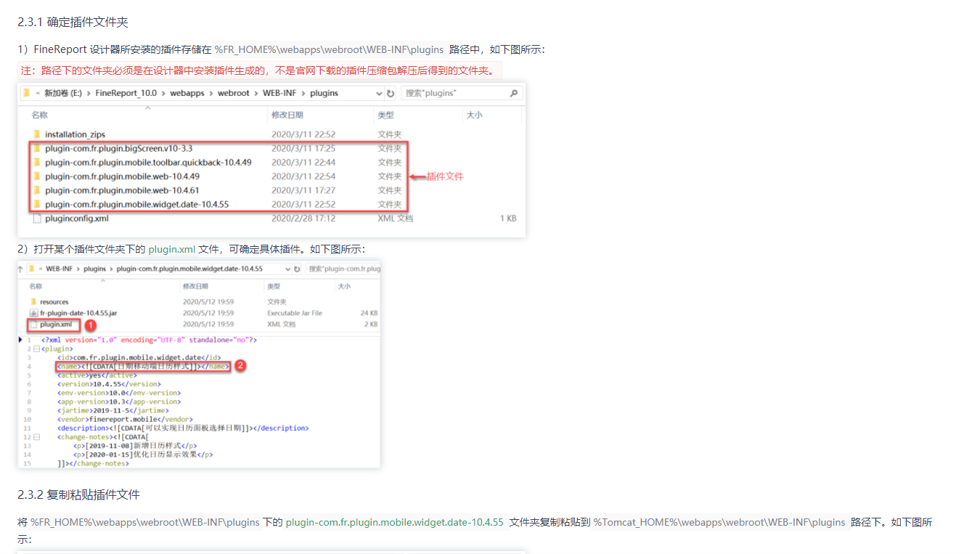Expand chevron after webroot breadcrumb
This screenshot has height=554, width=980.
tap(256, 93)
